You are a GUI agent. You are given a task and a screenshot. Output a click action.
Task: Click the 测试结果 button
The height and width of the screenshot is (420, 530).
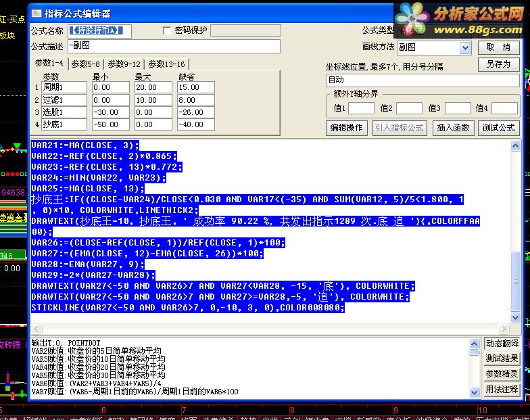[502, 358]
